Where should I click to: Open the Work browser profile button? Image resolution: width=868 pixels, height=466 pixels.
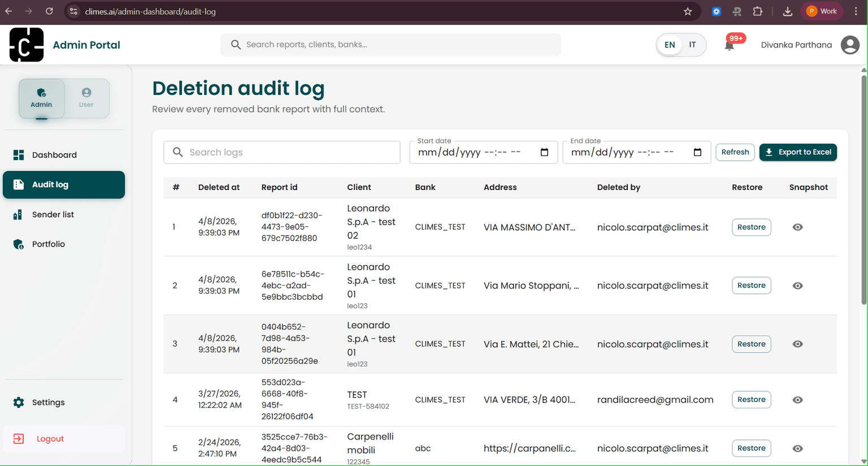pyautogui.click(x=822, y=11)
